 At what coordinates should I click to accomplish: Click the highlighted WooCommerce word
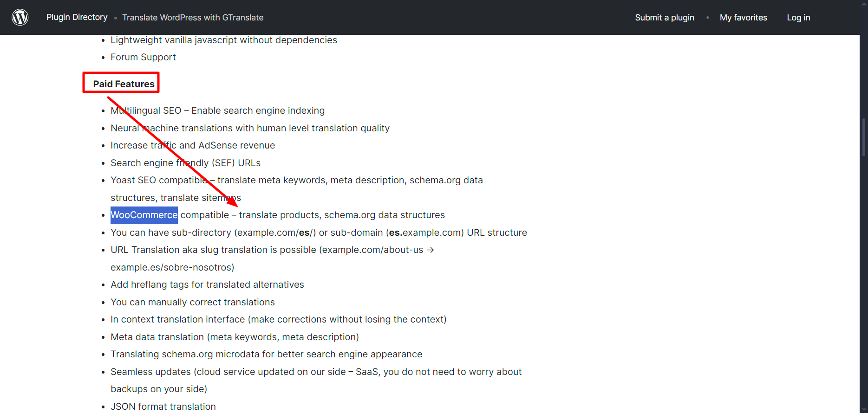pos(144,215)
